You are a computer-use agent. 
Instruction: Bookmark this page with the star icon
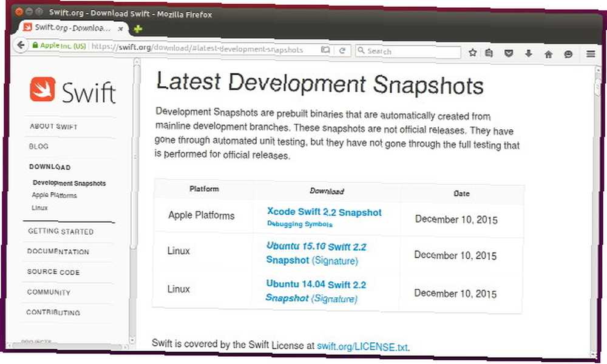pyautogui.click(x=472, y=53)
